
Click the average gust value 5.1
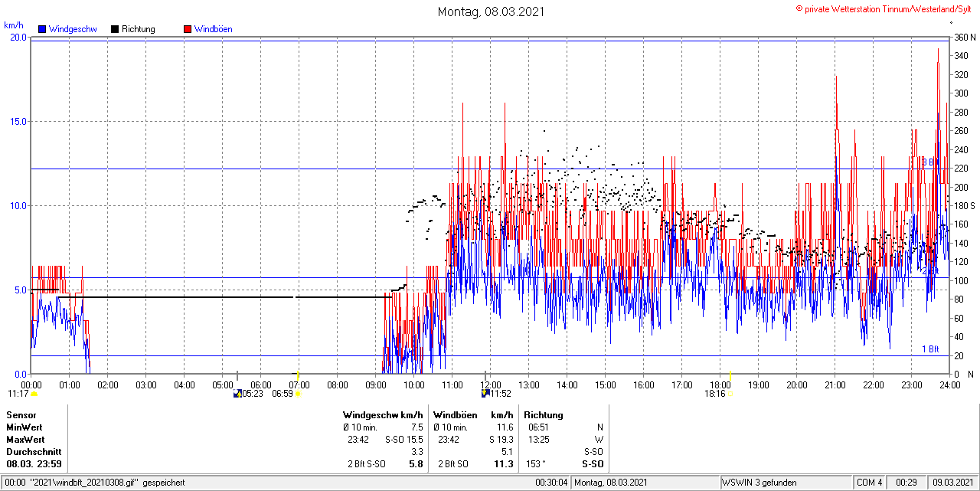[508, 452]
